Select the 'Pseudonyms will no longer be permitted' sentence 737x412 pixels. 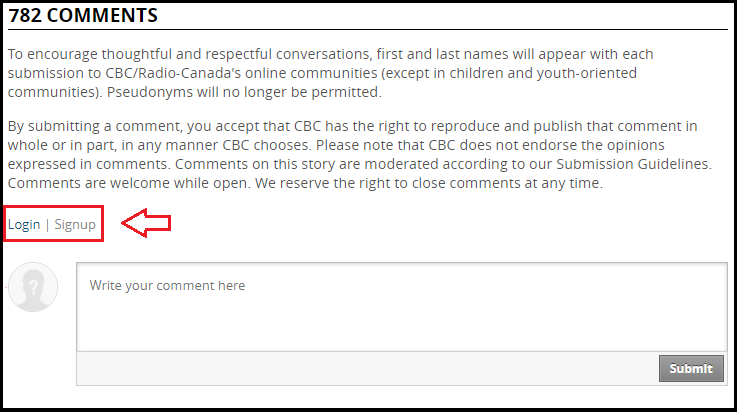(x=244, y=92)
